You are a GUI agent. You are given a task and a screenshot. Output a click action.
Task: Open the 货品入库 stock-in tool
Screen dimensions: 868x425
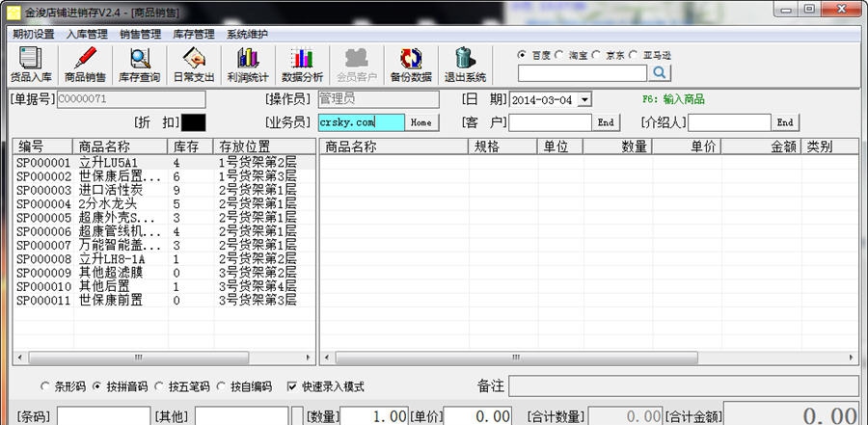point(31,65)
